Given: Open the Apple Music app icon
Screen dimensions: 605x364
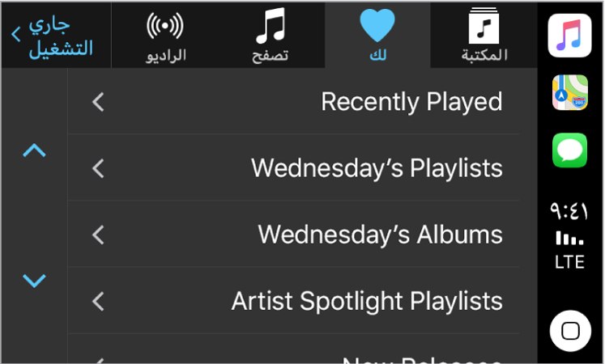Looking at the screenshot, I should (x=569, y=36).
